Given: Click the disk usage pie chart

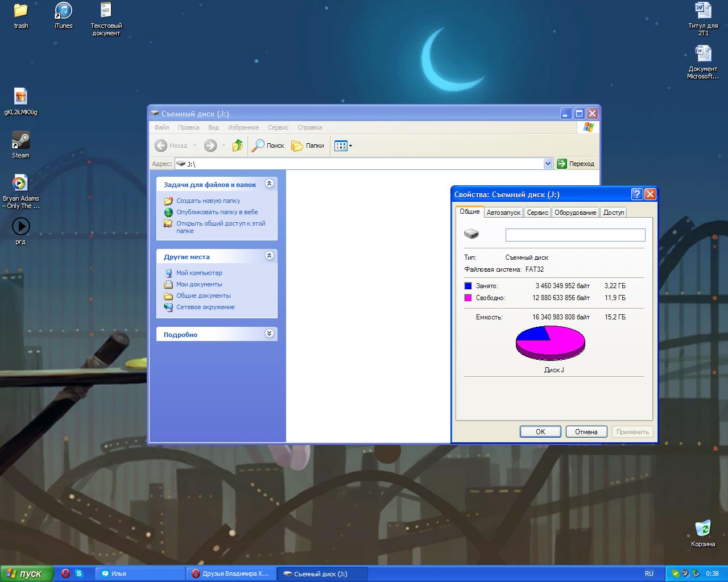Looking at the screenshot, I should pos(551,343).
